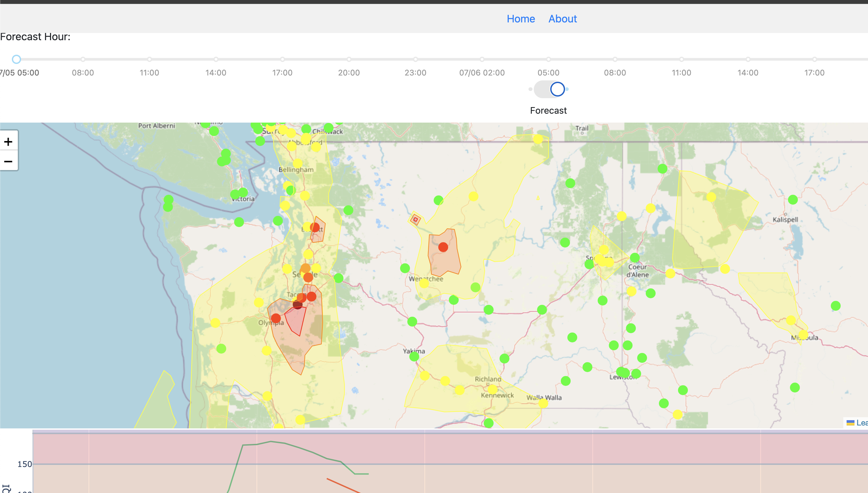Click the small red diamond zone marker
The width and height of the screenshot is (868, 493).
(415, 219)
